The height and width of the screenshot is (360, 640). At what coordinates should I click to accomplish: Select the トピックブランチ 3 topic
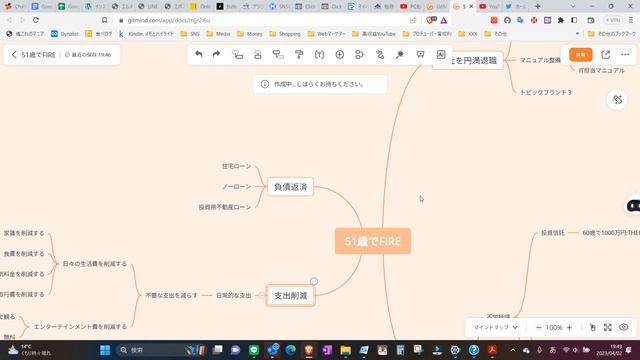tap(546, 93)
